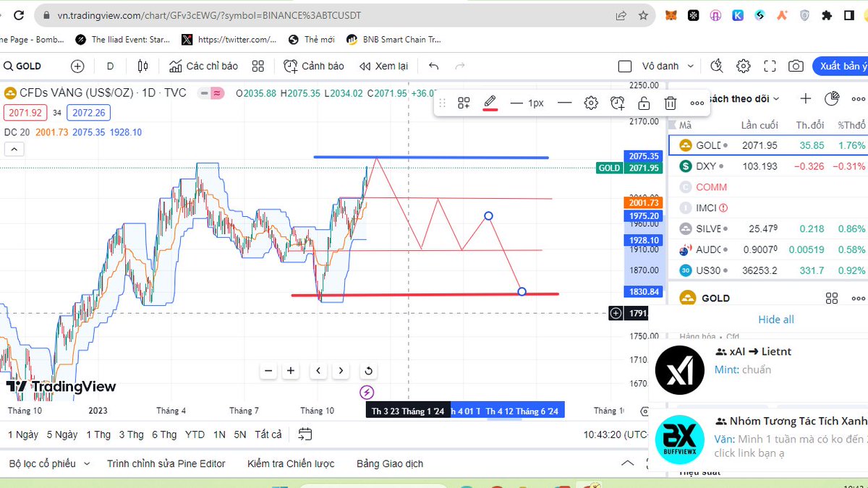The width and height of the screenshot is (868, 488).
Task: Open the Kiểm tra Chiến lược tab
Action: point(291,463)
